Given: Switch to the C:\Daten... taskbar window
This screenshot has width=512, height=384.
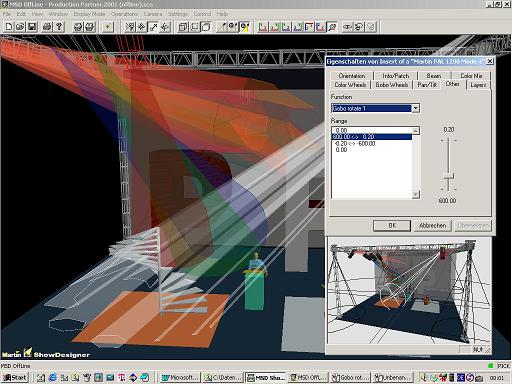Looking at the screenshot, I should [x=223, y=377].
